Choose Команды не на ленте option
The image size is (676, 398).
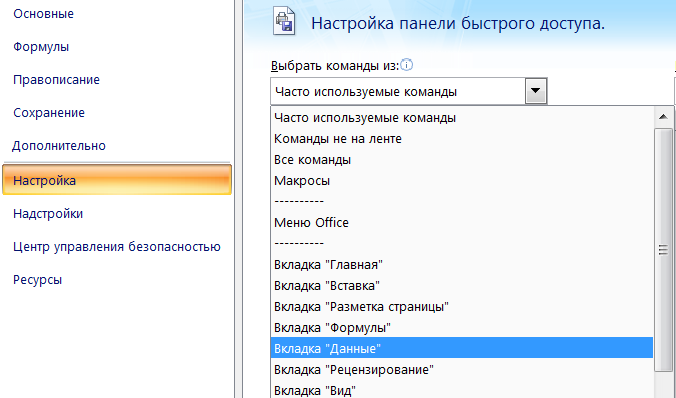[x=462, y=139]
